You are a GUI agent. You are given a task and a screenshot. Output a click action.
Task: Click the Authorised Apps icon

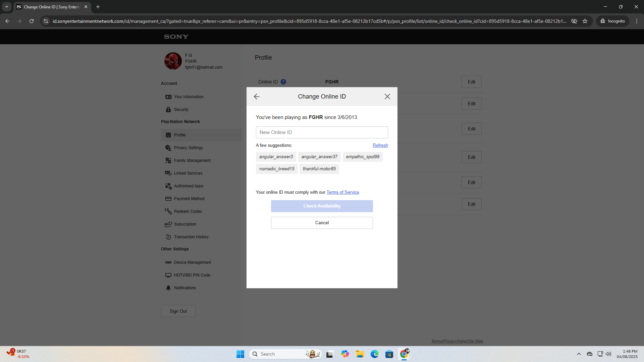[168, 186]
